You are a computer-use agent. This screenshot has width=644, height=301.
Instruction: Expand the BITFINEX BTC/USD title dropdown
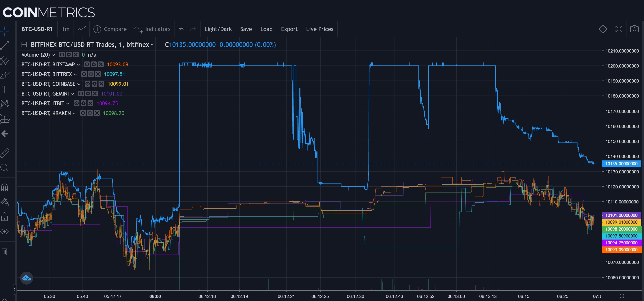tap(152, 45)
